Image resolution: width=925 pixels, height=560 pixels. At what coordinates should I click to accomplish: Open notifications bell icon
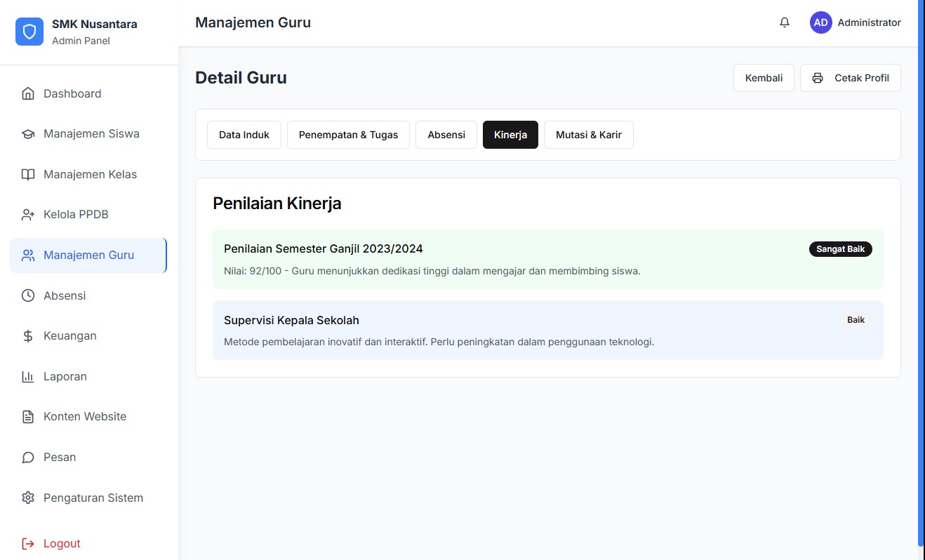pos(785,22)
